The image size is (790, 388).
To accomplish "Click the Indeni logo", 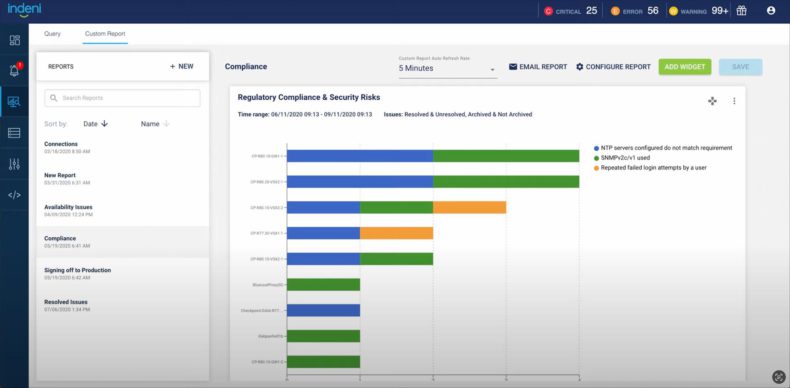I will 24,9.
